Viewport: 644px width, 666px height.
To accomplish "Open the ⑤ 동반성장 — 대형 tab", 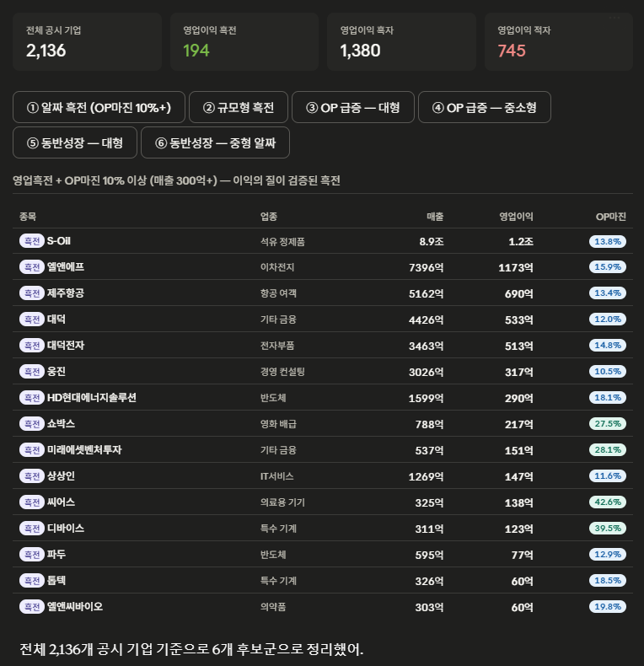I will 75,142.
